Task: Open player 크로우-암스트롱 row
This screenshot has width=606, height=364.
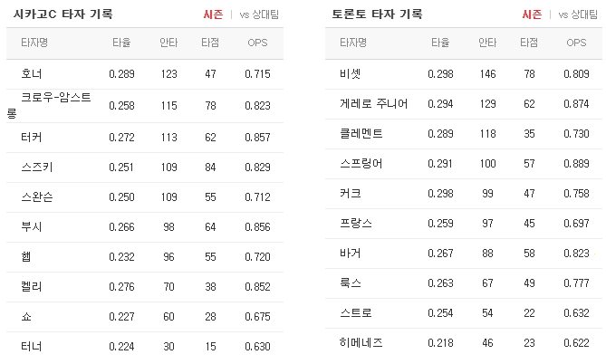Action: coord(145,106)
